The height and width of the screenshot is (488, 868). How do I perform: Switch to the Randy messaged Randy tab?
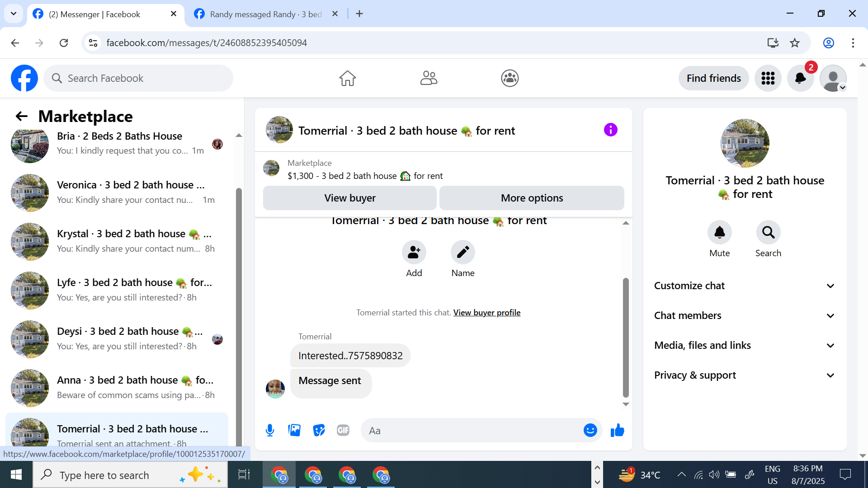click(266, 14)
